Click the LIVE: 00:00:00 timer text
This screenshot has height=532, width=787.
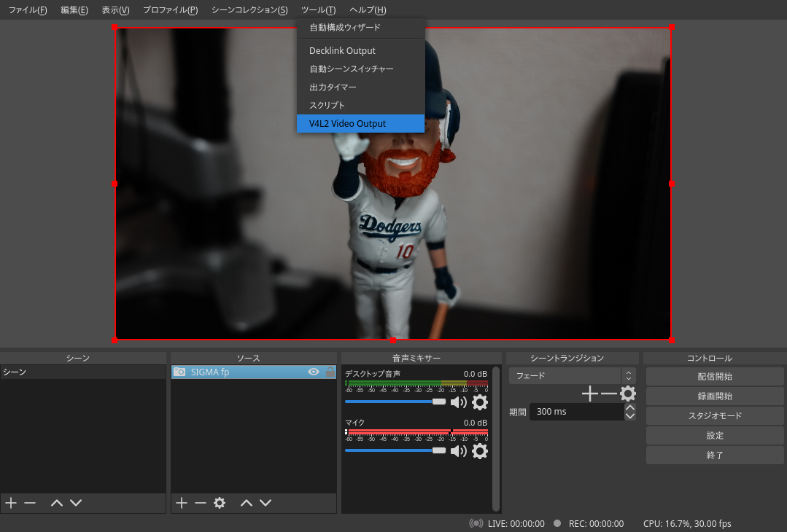pos(516,523)
